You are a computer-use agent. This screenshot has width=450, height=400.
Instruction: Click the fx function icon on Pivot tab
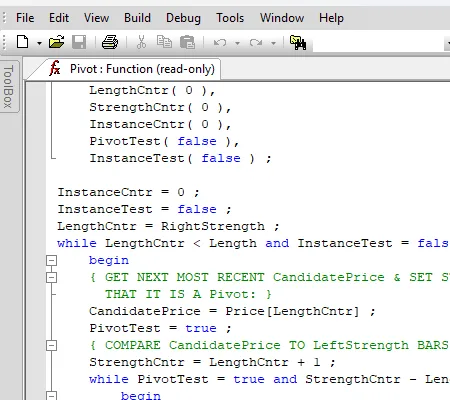pos(55,68)
